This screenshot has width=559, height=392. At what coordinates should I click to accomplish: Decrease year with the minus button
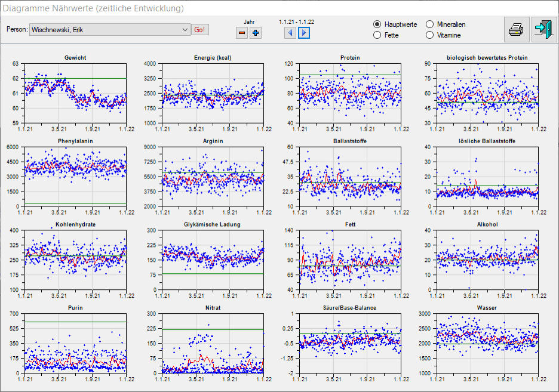tap(242, 33)
